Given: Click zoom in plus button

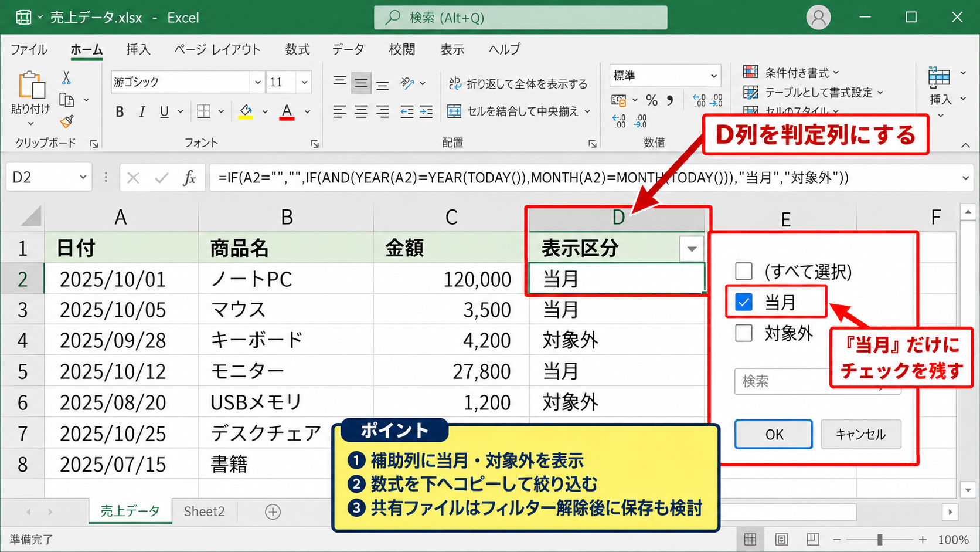Looking at the screenshot, I should tap(923, 540).
